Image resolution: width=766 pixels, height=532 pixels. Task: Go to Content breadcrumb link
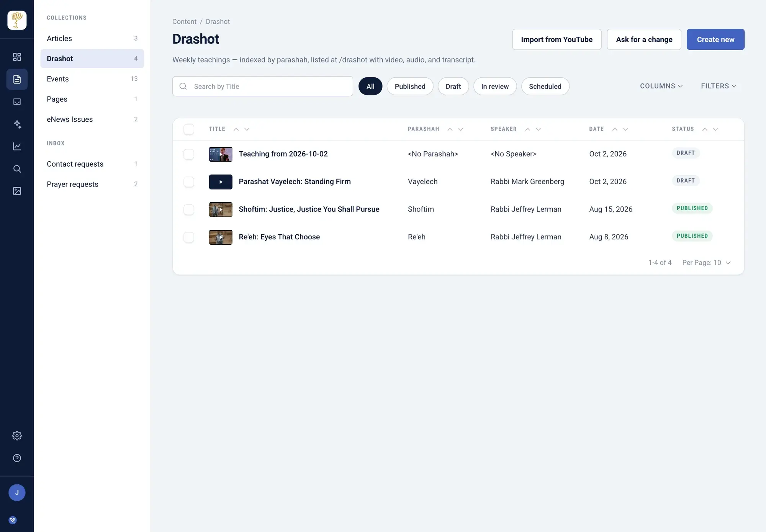pos(184,22)
